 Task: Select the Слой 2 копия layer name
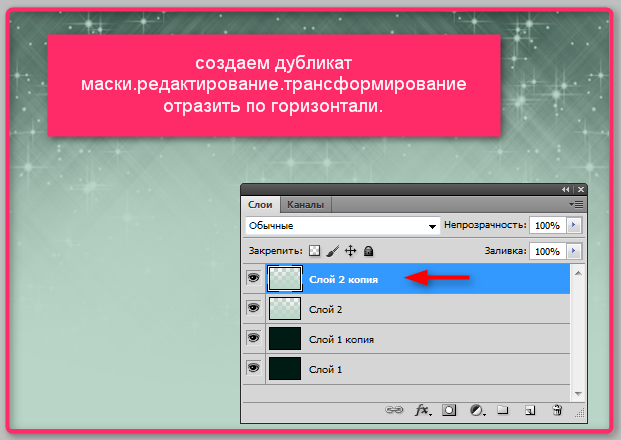343,280
